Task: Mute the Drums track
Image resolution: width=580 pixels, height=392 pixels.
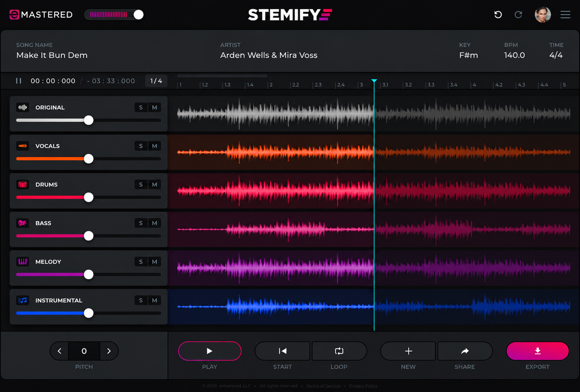Action: click(154, 185)
